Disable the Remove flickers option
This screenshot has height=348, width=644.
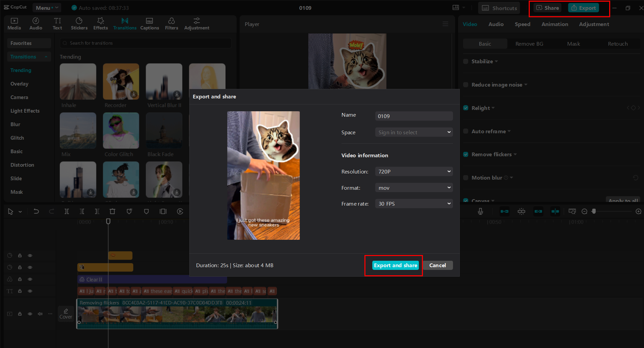[x=466, y=154]
